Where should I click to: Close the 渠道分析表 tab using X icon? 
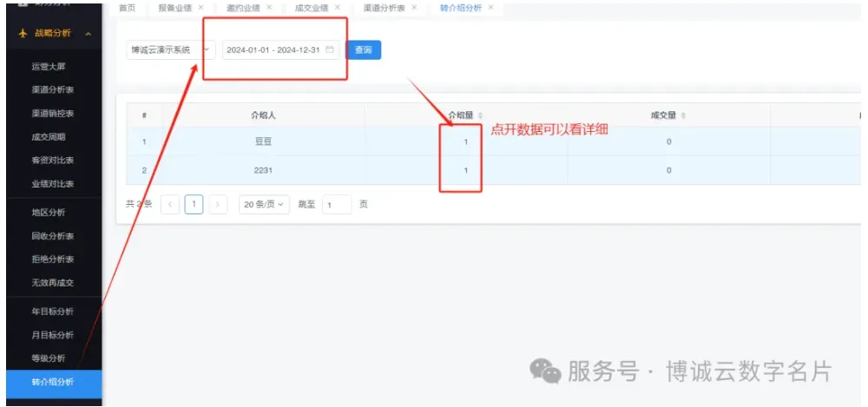click(412, 8)
